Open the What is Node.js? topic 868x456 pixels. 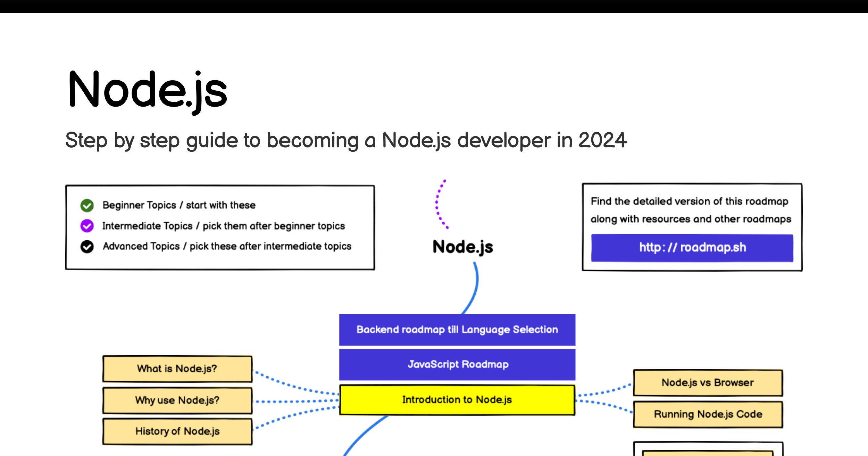(x=177, y=369)
